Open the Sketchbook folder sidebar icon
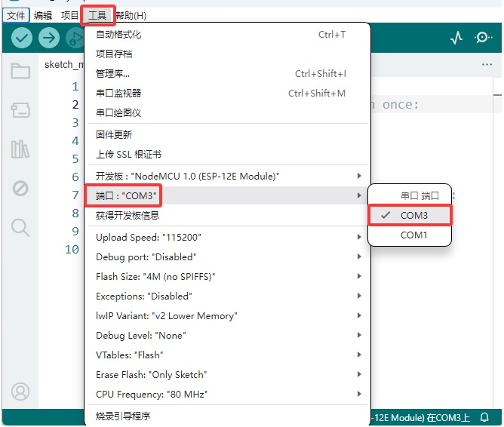Image resolution: width=504 pixels, height=427 pixels. pos(20,71)
